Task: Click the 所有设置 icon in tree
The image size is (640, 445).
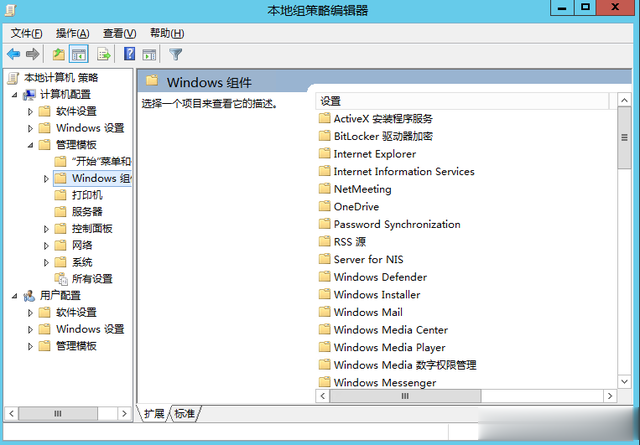Action: (x=61, y=279)
